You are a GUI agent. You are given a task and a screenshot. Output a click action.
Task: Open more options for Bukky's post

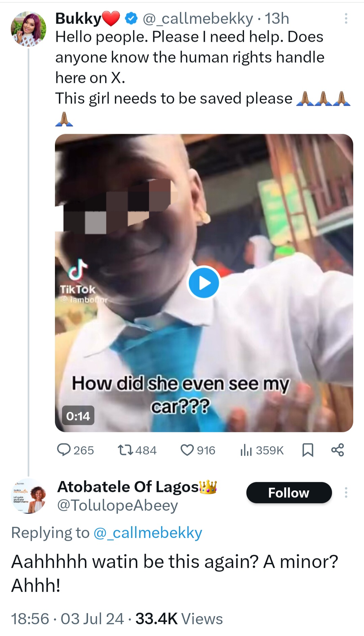[346, 19]
